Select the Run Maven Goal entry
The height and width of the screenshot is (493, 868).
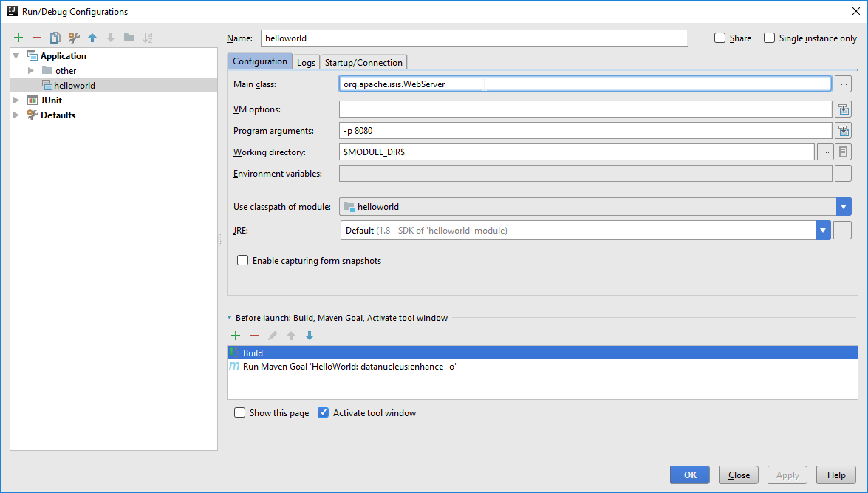[349, 367]
